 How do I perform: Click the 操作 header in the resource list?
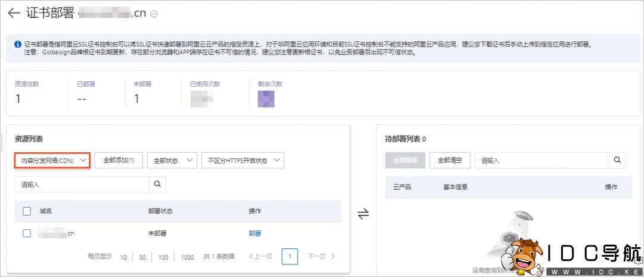pyautogui.click(x=255, y=211)
